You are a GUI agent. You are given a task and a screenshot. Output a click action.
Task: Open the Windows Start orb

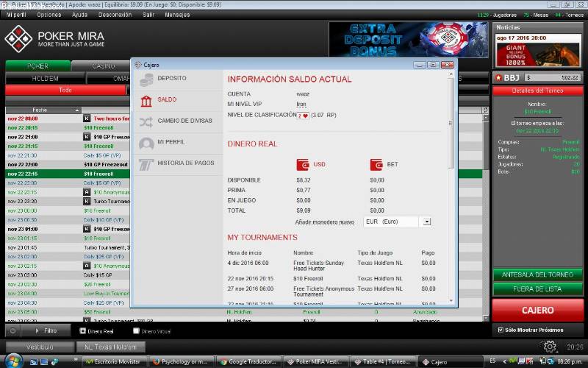(12, 361)
